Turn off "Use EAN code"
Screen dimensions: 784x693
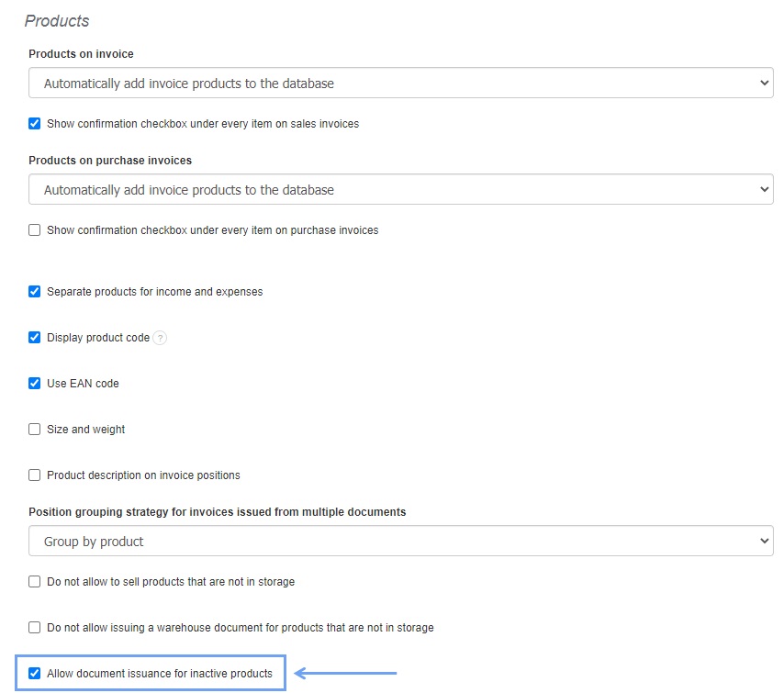[x=34, y=383]
